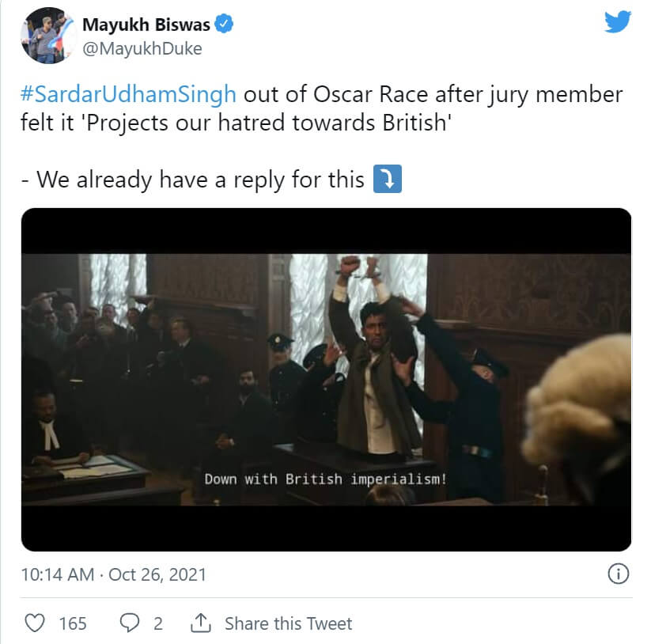Like the tweet with the heart icon

tap(34, 623)
